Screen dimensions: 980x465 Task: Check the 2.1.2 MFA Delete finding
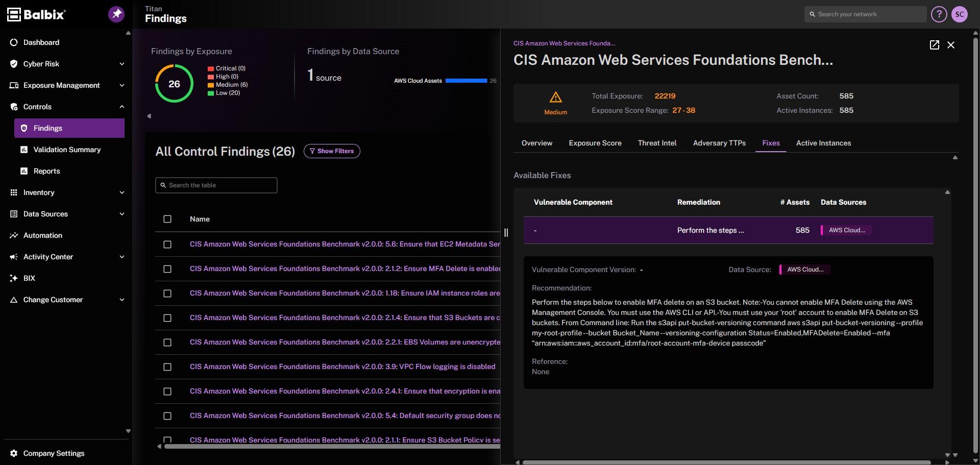pos(167,269)
